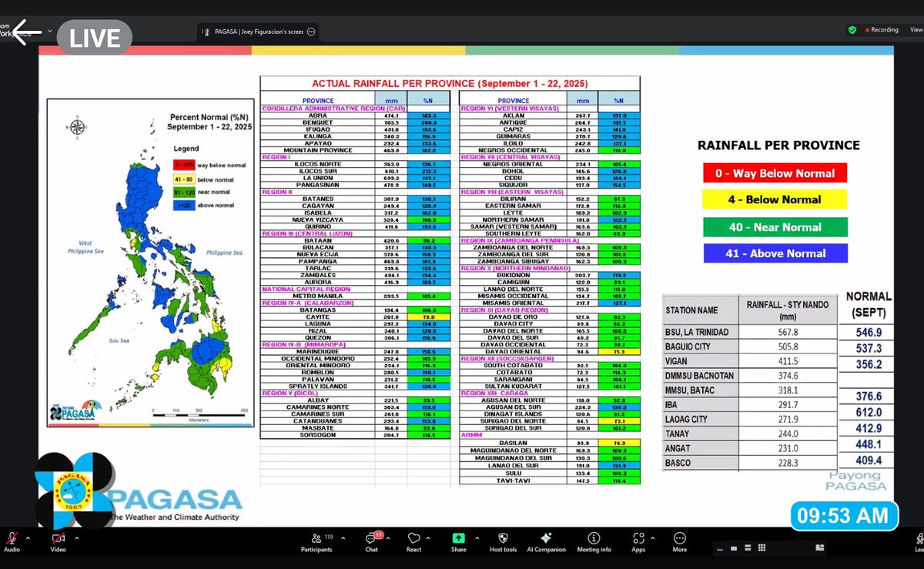Click 'NORMAL (SEPT)' column header
Viewport: 924px width, 569px height.
(869, 304)
